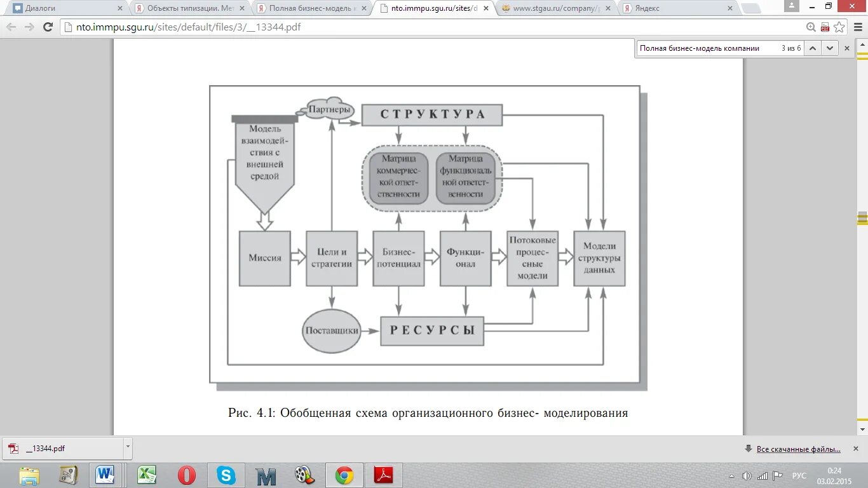Close the Диалоги tab
The image size is (868, 488).
tap(121, 8)
